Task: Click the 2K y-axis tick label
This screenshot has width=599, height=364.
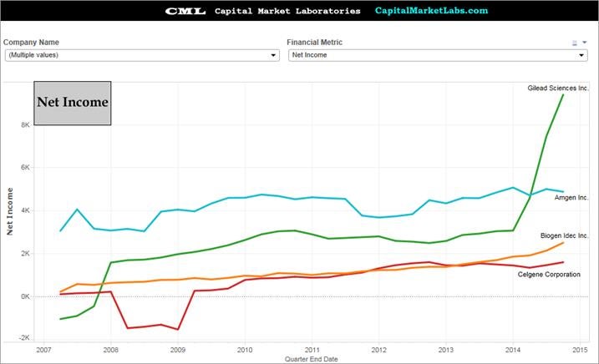Action: [x=25, y=254]
